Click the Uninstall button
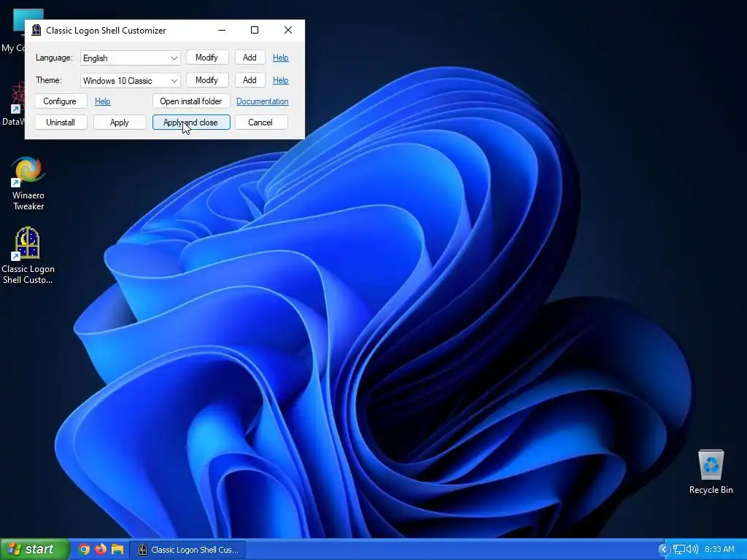The image size is (747, 560). (61, 122)
